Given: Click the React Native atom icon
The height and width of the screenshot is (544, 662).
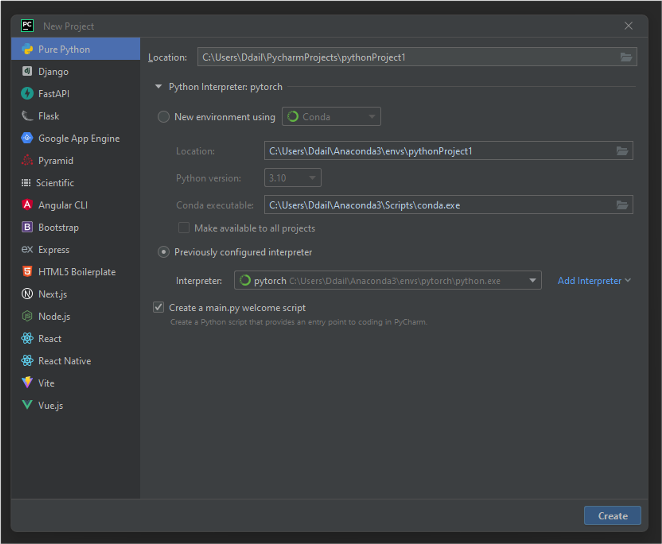Looking at the screenshot, I should coord(27,360).
